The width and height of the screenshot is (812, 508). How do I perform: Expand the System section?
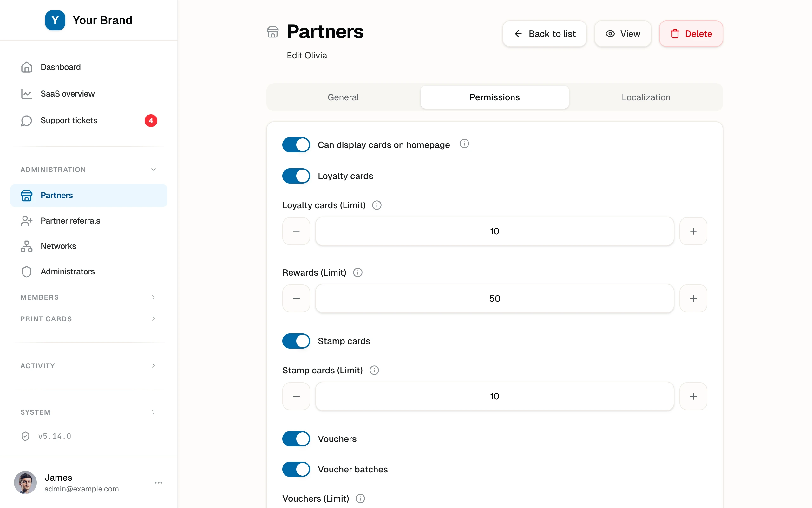tap(88, 412)
